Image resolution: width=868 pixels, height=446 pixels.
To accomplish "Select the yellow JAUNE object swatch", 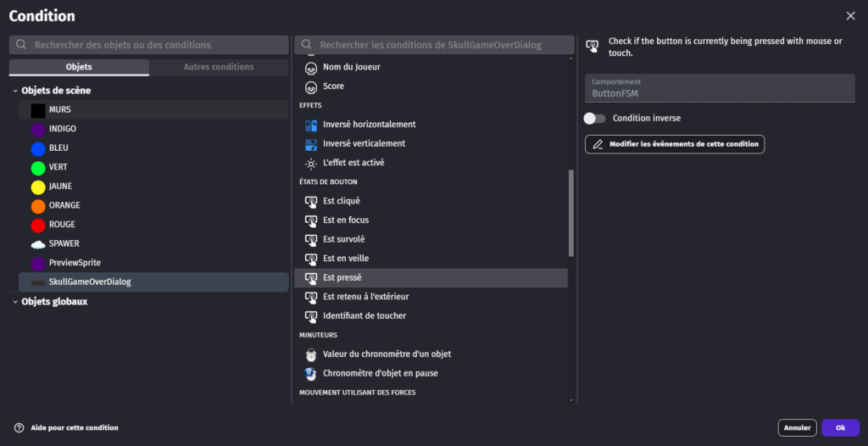I will click(38, 187).
